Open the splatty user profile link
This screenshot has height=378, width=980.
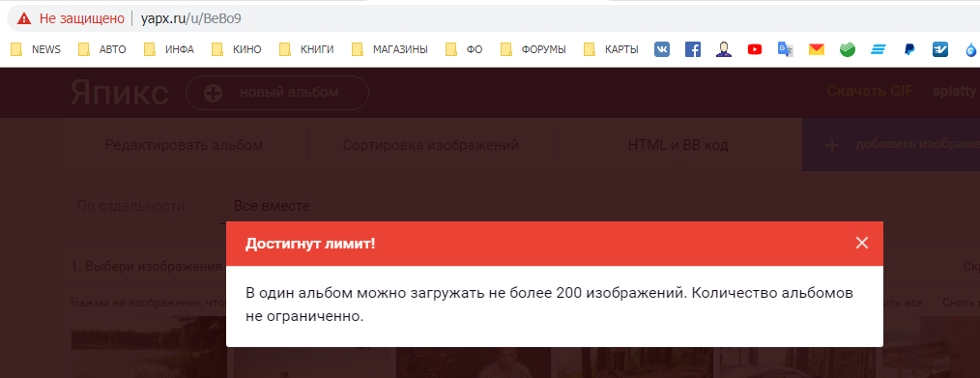point(954,91)
